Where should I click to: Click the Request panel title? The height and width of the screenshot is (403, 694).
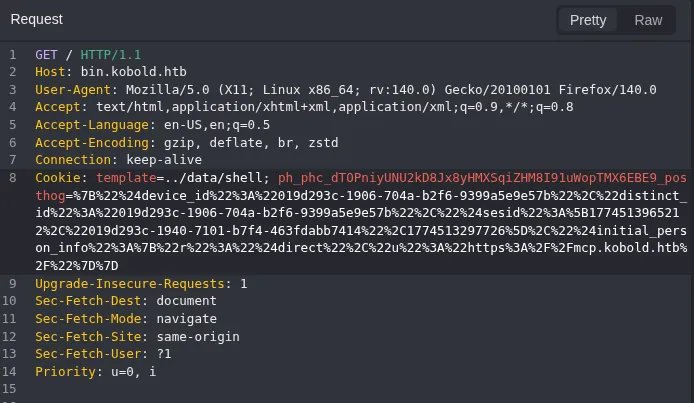(37, 19)
